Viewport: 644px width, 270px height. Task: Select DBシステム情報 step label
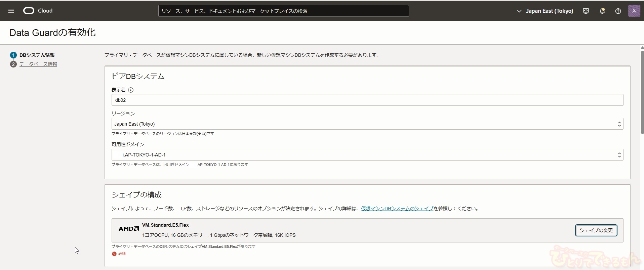click(x=37, y=55)
